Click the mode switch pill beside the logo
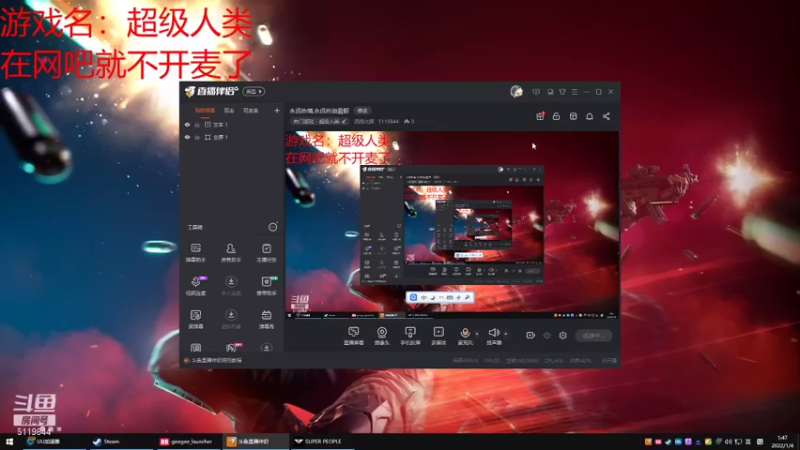This screenshot has width=800, height=450. coord(254,91)
